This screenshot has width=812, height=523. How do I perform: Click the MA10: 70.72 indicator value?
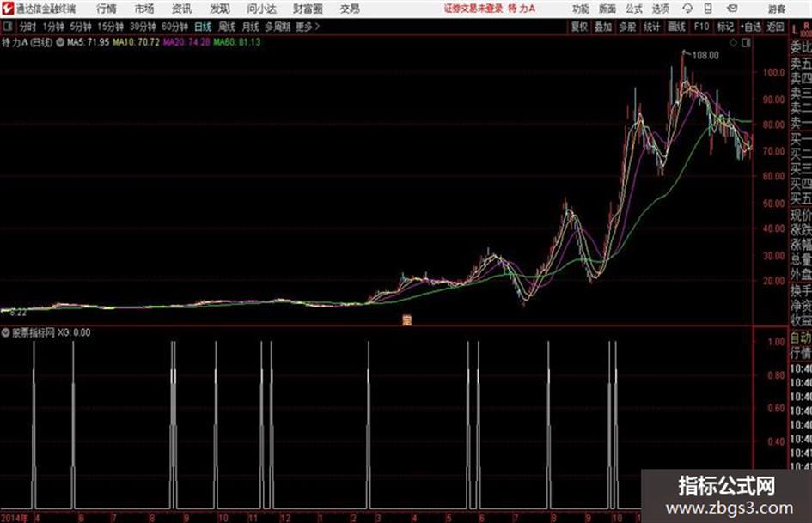click(137, 42)
